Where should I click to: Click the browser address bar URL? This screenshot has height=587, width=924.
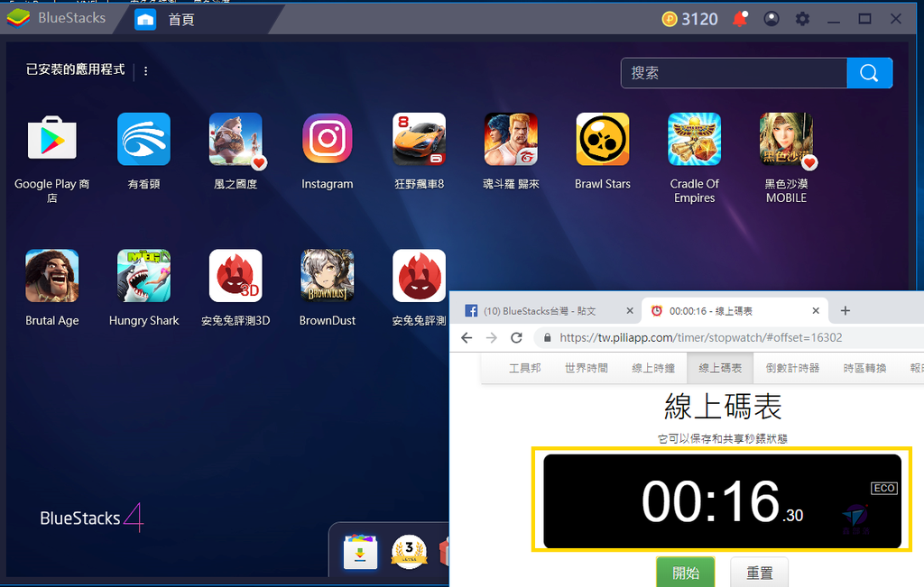tap(700, 337)
